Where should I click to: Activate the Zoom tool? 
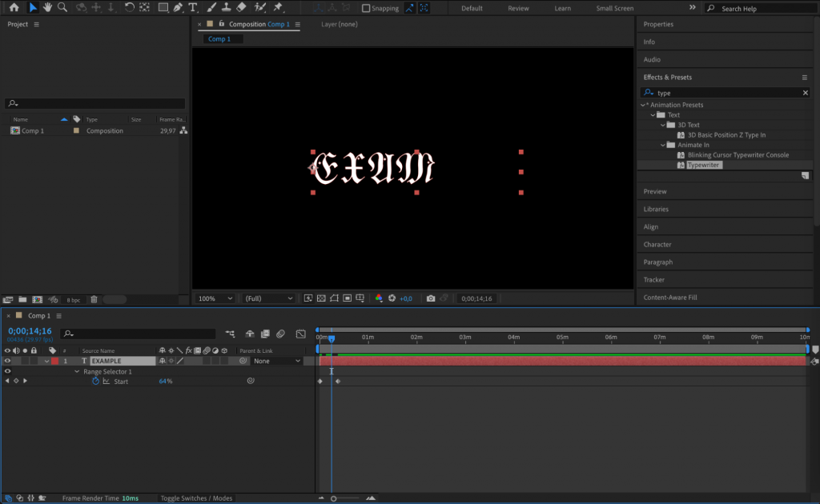62,8
